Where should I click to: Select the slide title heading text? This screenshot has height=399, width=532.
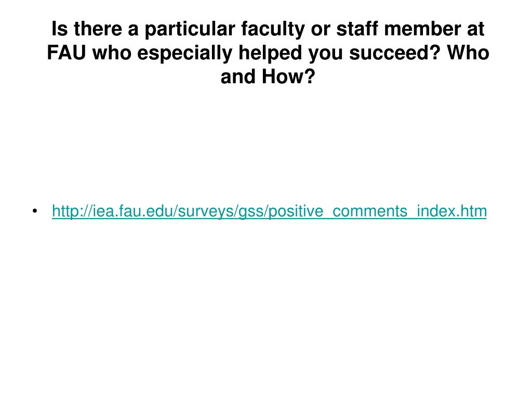point(268,52)
